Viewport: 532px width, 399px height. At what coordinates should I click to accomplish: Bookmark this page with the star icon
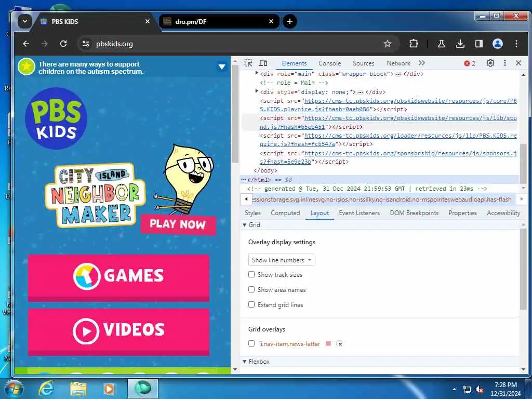pos(388,44)
